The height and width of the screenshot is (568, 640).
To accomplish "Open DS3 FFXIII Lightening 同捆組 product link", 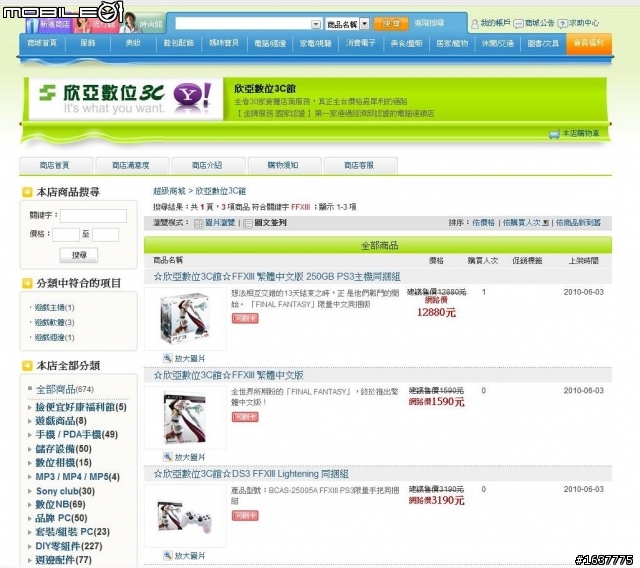I will point(251,474).
